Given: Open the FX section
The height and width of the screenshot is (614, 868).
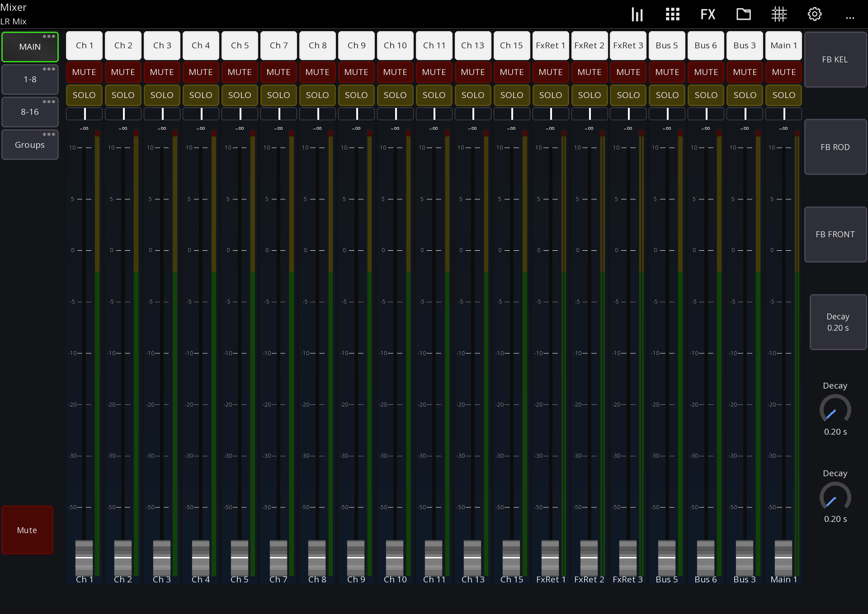Looking at the screenshot, I should click(x=708, y=14).
